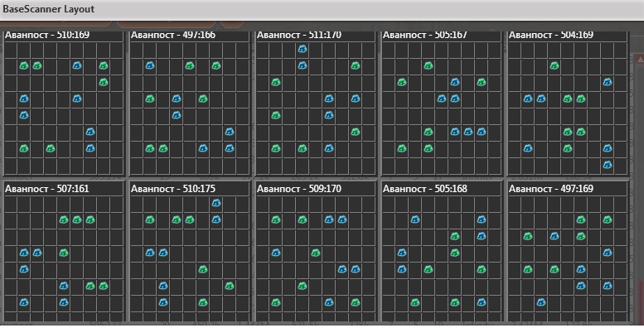
Task: Click the lone green tiberium in 509:170's sixth row
Action: click(x=303, y=286)
